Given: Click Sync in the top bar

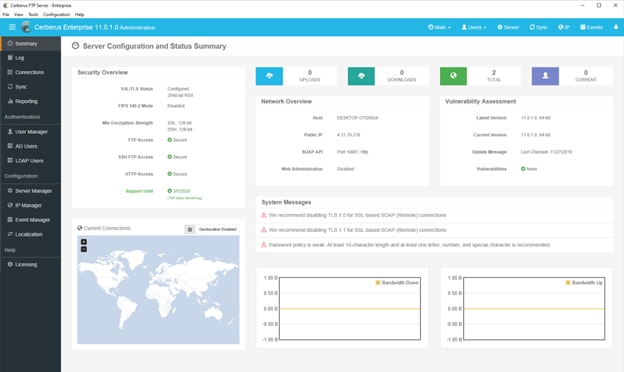Looking at the screenshot, I should [538, 27].
